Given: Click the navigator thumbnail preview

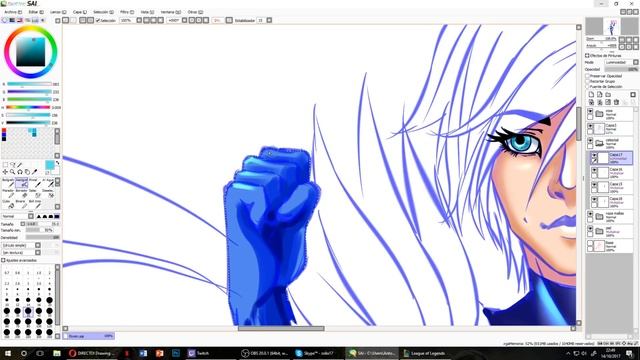Looking at the screenshot, I should [612, 27].
